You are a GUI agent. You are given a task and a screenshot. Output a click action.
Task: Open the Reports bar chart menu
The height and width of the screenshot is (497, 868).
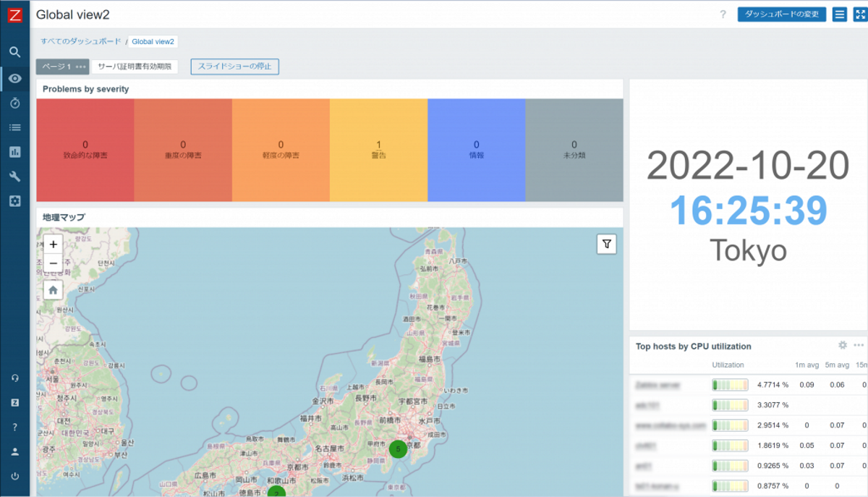pos(14,152)
